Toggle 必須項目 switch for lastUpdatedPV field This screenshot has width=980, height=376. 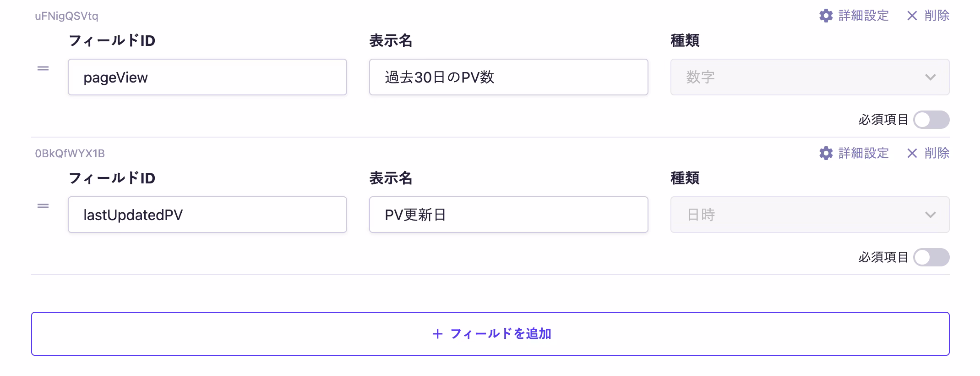click(x=931, y=257)
